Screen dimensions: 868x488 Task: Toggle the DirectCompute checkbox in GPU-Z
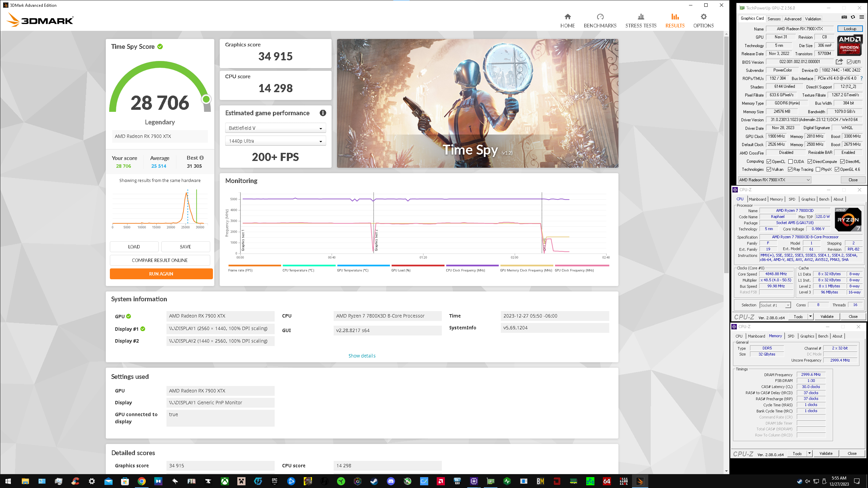(x=810, y=162)
